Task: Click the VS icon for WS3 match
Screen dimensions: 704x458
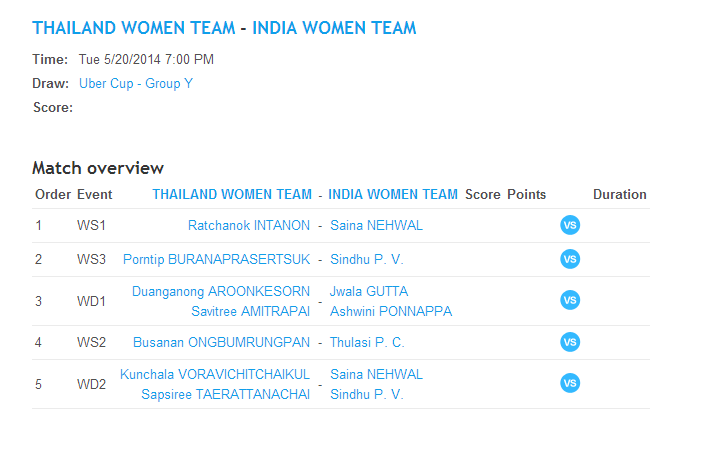Action: pyautogui.click(x=570, y=259)
